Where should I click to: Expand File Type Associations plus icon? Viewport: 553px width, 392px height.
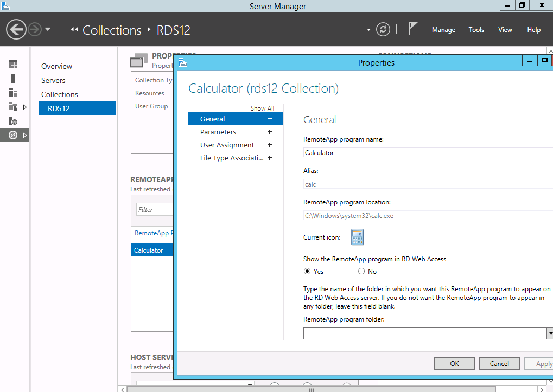(x=270, y=158)
